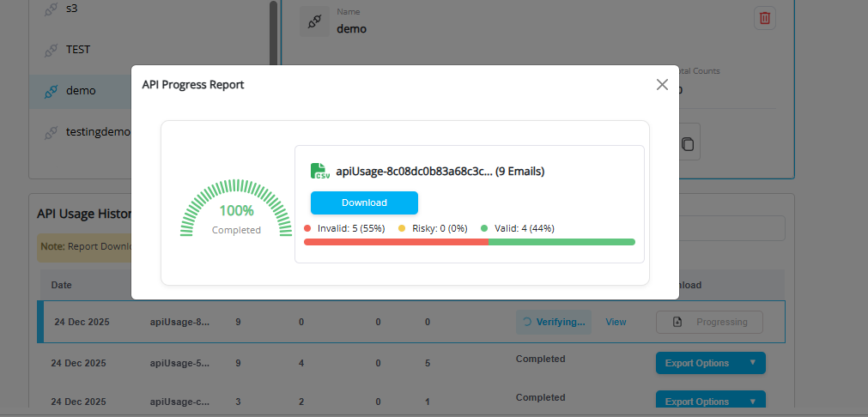
Task: Click the apiUsage-8c08dc0b83a68c3c file name
Action: [414, 172]
